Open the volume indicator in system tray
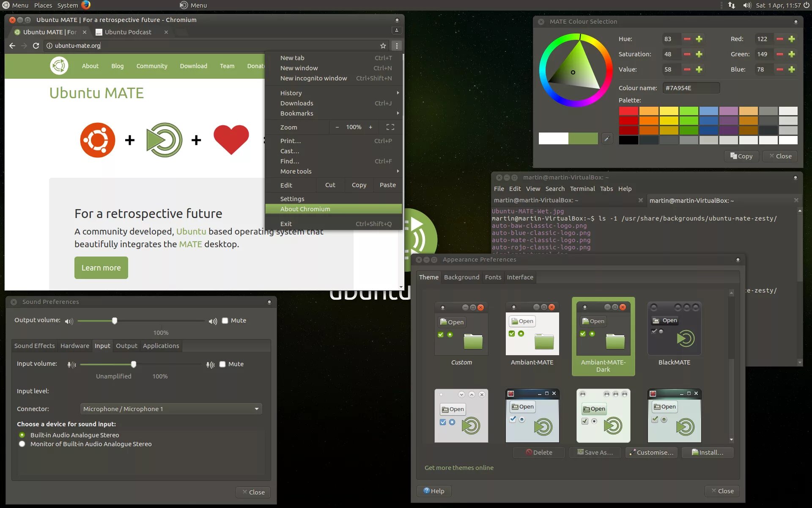Viewport: 812px width, 508px height. click(x=747, y=6)
